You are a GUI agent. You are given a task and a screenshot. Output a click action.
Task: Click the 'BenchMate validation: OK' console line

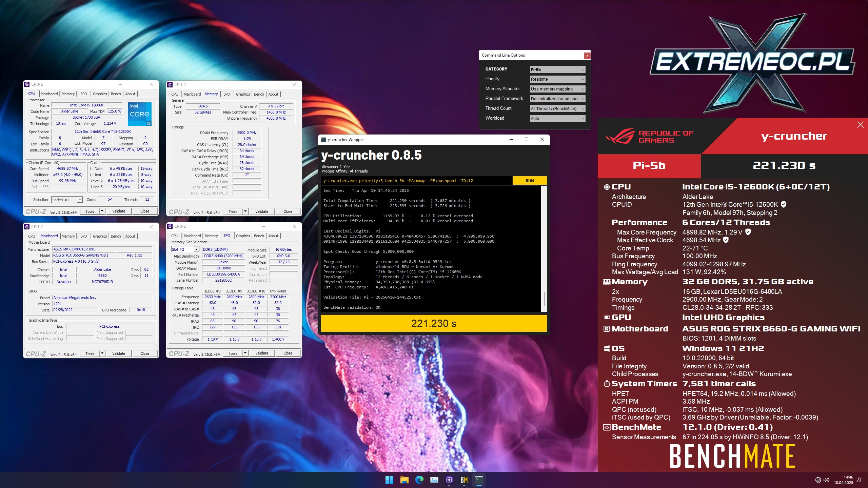pos(352,307)
